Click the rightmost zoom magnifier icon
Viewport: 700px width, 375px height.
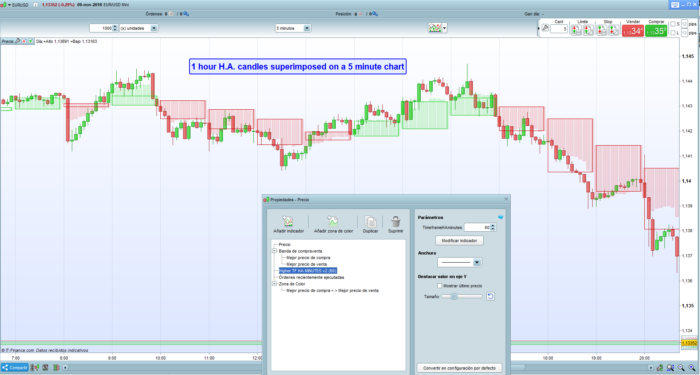(692, 367)
